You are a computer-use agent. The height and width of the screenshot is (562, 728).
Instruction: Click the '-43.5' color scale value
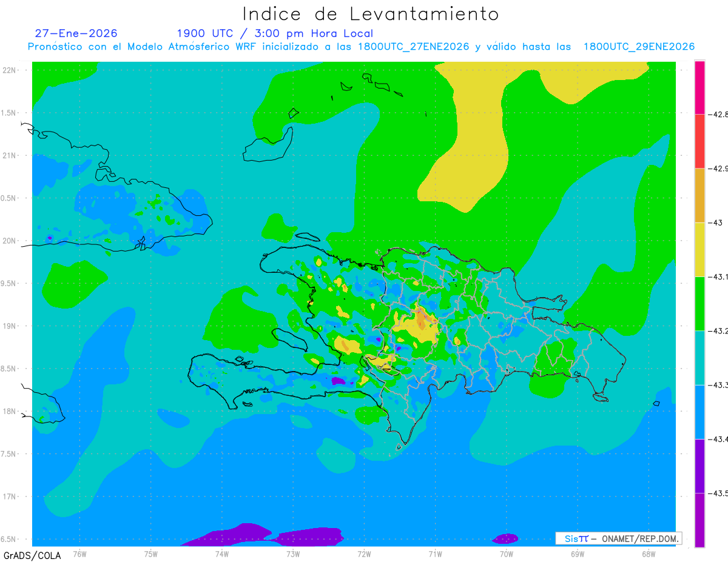[x=718, y=493]
